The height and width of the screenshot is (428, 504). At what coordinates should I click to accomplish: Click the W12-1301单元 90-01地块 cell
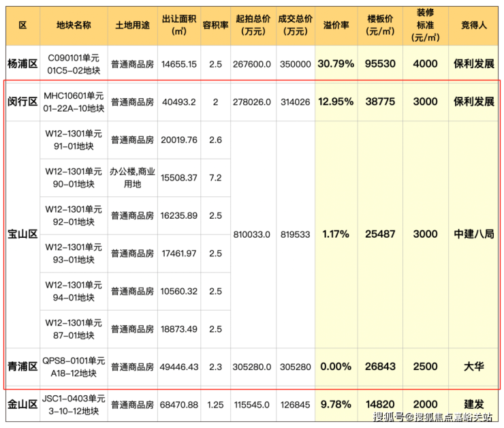tap(73, 177)
